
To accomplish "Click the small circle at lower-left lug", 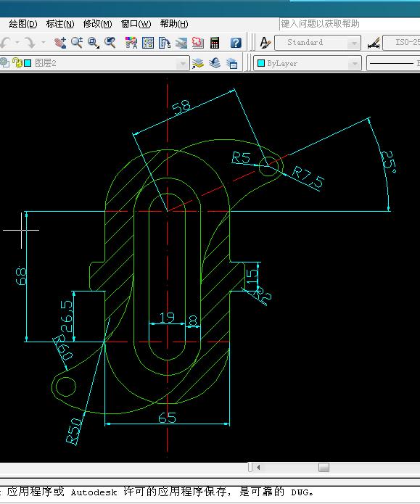I will pos(65,387).
